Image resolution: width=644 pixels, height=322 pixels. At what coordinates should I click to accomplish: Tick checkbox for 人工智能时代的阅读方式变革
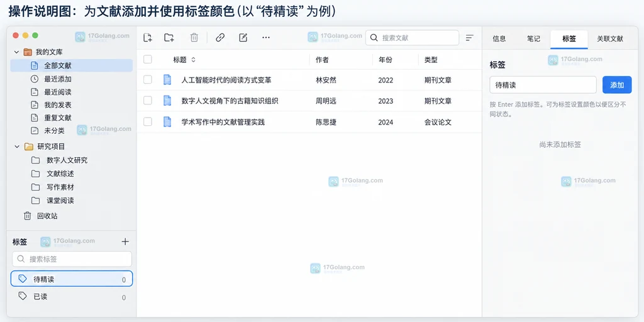(147, 80)
